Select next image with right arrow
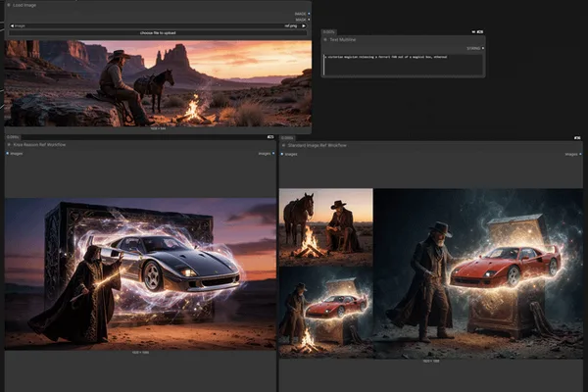This screenshot has width=588, height=392. click(x=304, y=25)
